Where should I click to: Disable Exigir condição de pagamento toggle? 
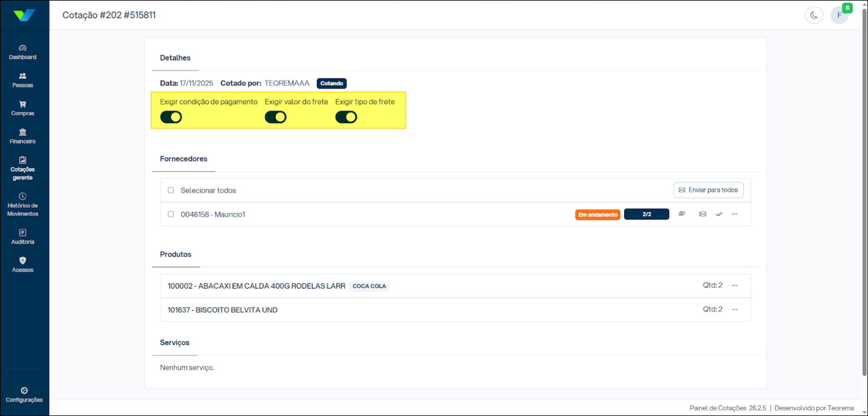pos(171,117)
